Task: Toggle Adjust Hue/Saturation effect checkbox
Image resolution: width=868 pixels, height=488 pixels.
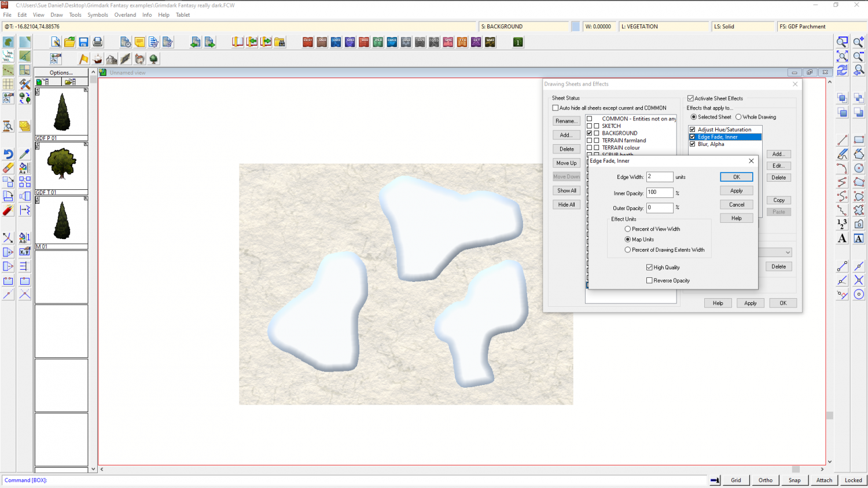Action: tap(693, 130)
